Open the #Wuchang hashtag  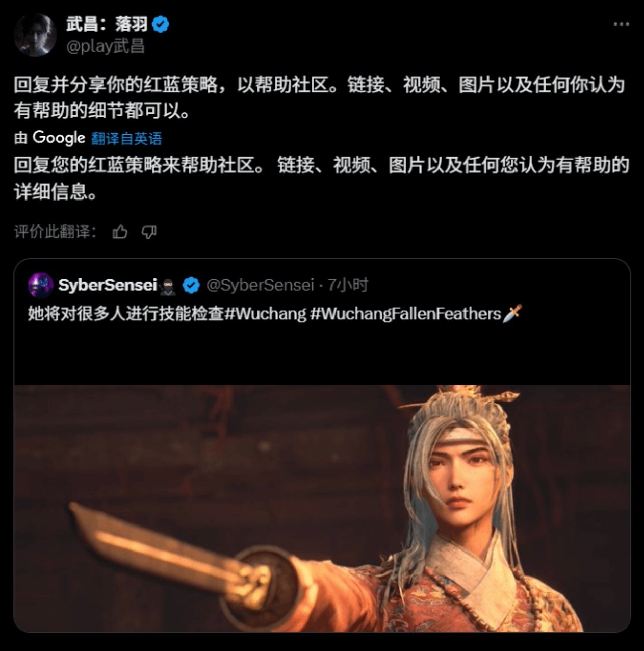(265, 313)
